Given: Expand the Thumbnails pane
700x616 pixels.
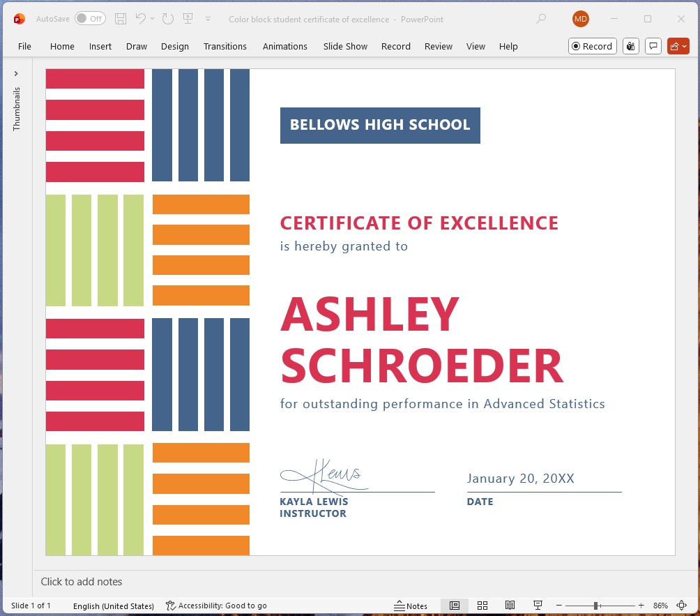Looking at the screenshot, I should pyautogui.click(x=16, y=73).
